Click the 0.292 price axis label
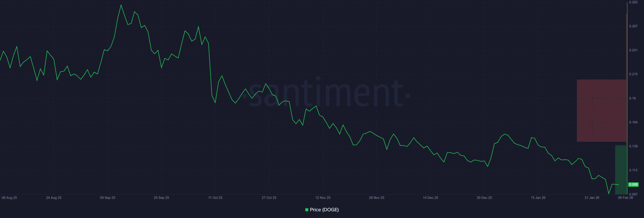644x218 pixels. 633,2
